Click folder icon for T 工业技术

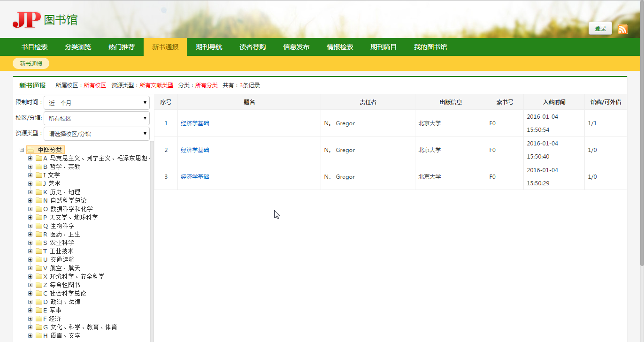(39, 251)
